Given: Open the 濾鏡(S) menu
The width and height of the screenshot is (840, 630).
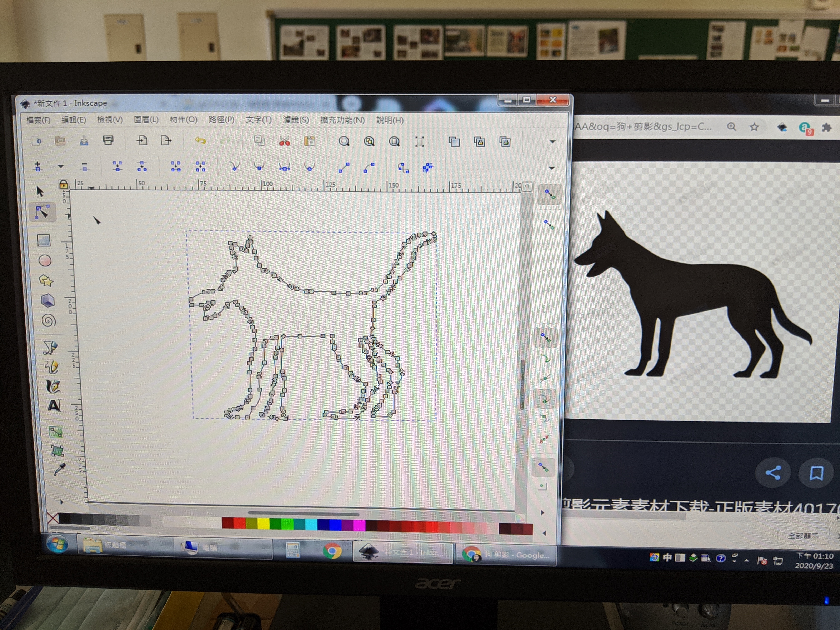Looking at the screenshot, I should point(296,120).
